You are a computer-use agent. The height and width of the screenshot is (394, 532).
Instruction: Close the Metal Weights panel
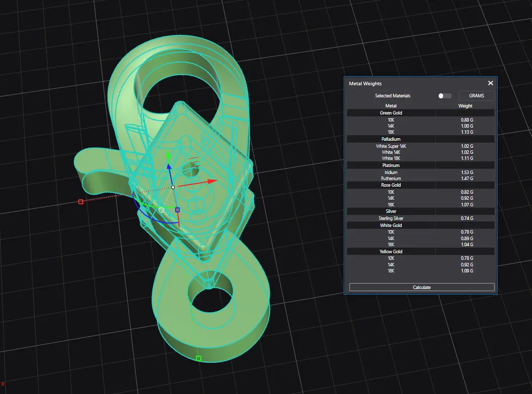490,83
